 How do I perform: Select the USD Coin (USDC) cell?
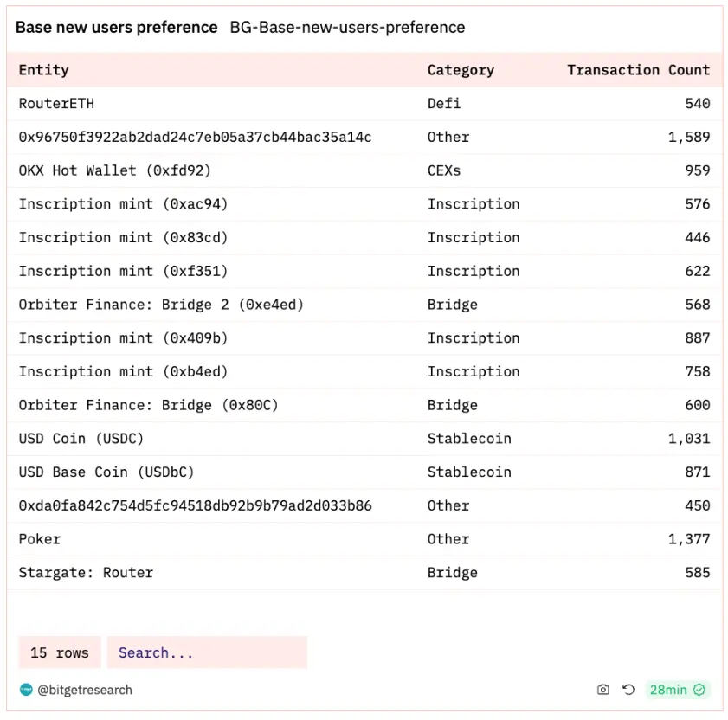pos(81,439)
